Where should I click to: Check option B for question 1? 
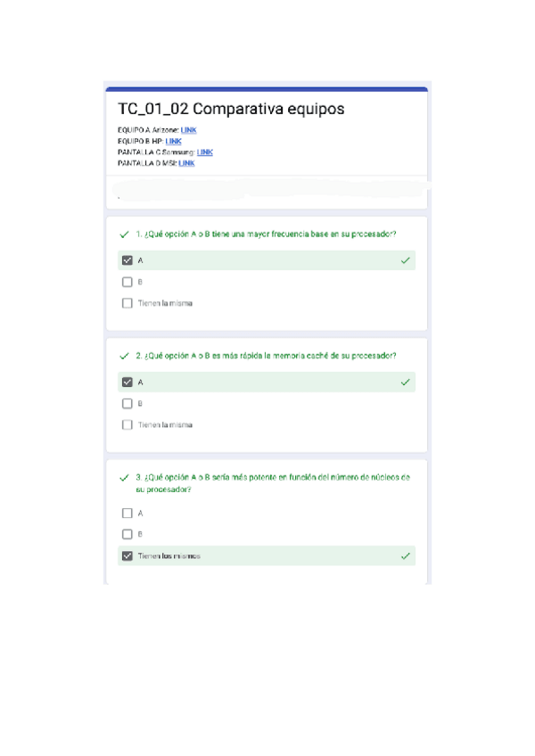click(127, 282)
